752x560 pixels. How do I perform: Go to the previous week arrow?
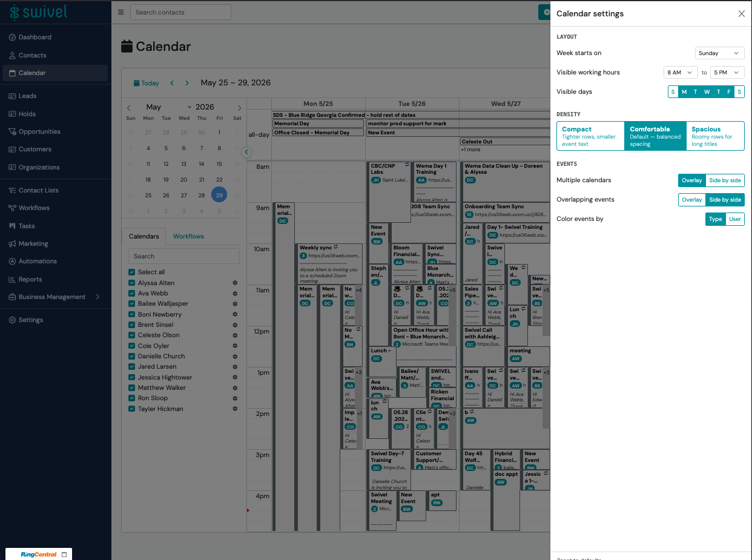(172, 83)
